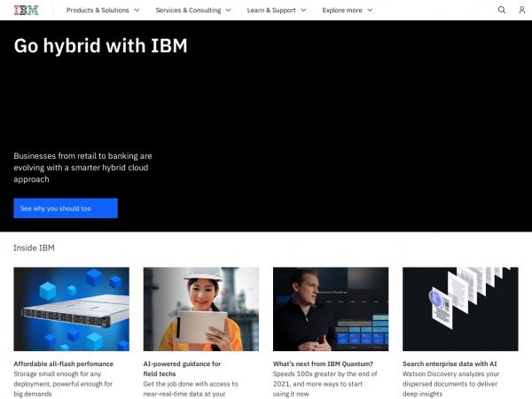Image resolution: width=532 pixels, height=399 pixels.
Task: Follow AI-powered guidance for field techs link
Action: [x=182, y=369]
